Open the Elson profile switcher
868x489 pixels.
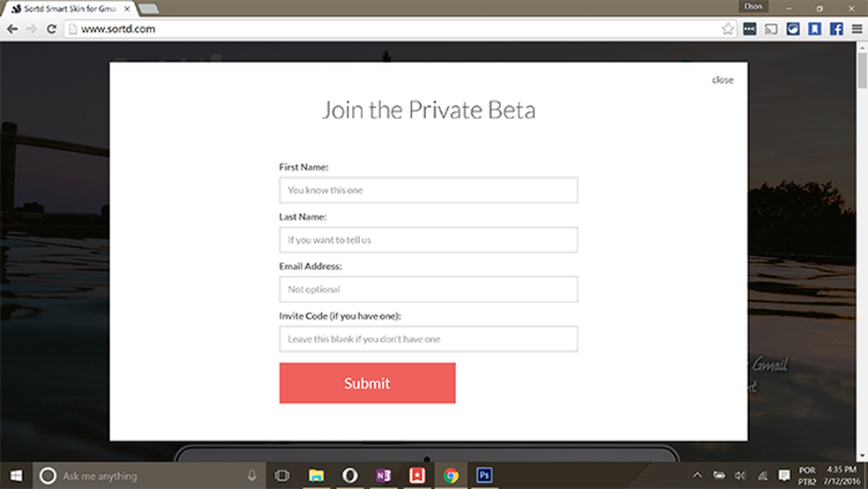coord(752,6)
